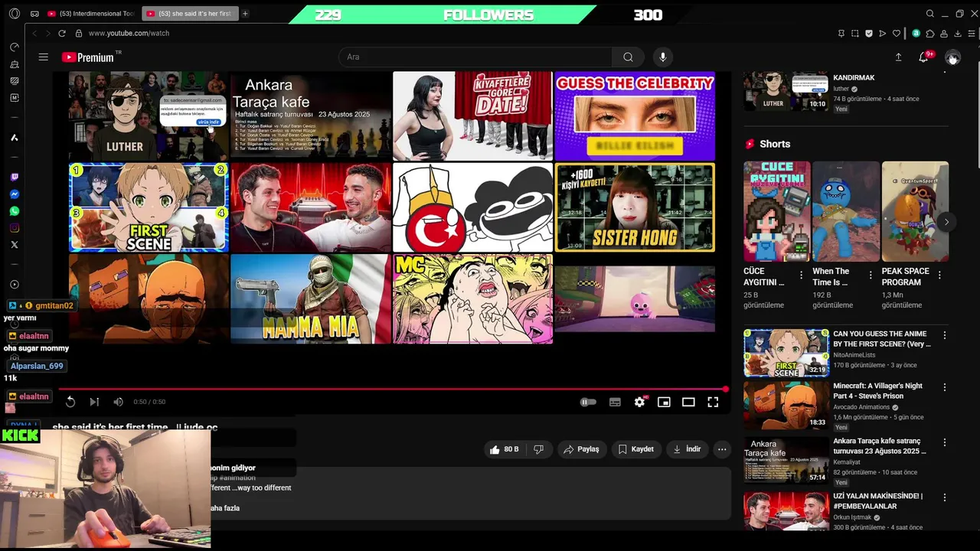Open the Avocado Animations channel name

[x=861, y=407]
